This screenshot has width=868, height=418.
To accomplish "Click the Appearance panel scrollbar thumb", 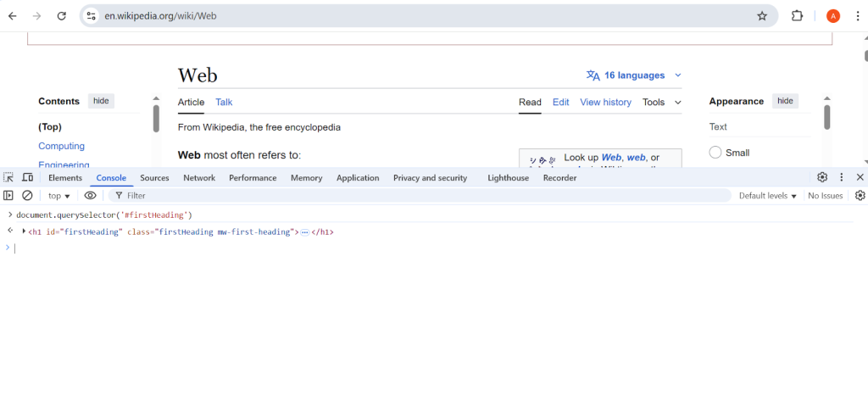I will (x=827, y=117).
